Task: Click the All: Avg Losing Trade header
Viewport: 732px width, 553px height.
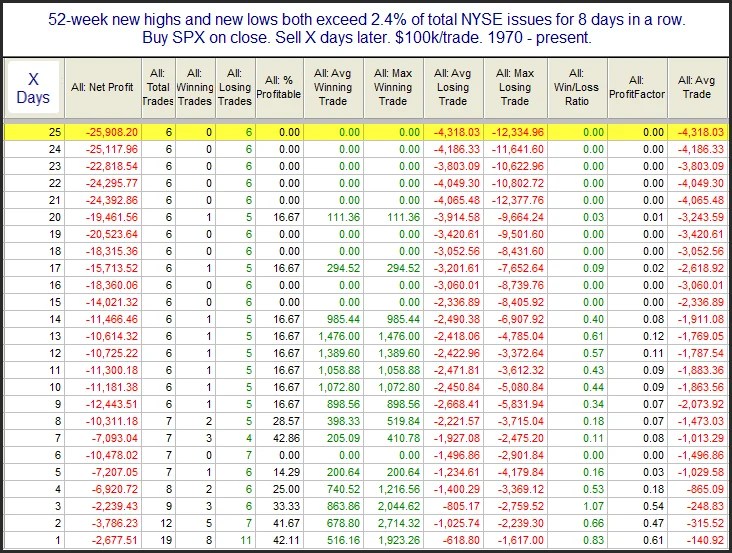Action: (453, 87)
